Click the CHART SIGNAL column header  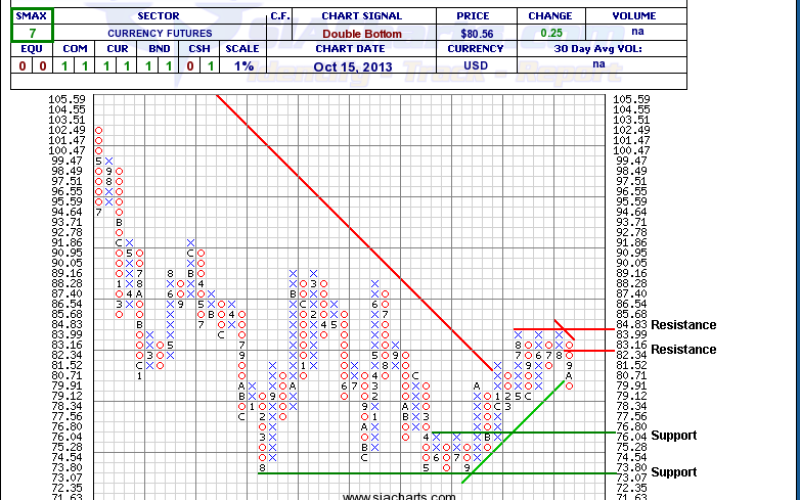(x=362, y=16)
